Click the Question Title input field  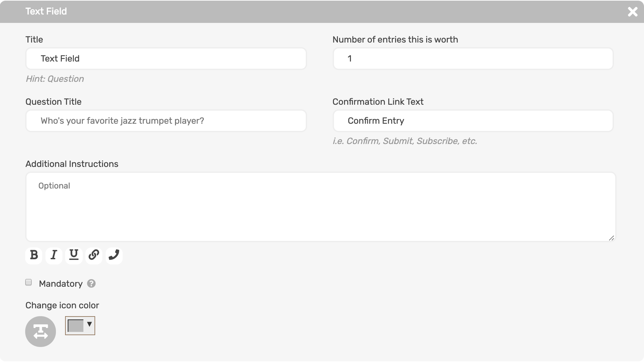pos(166,121)
